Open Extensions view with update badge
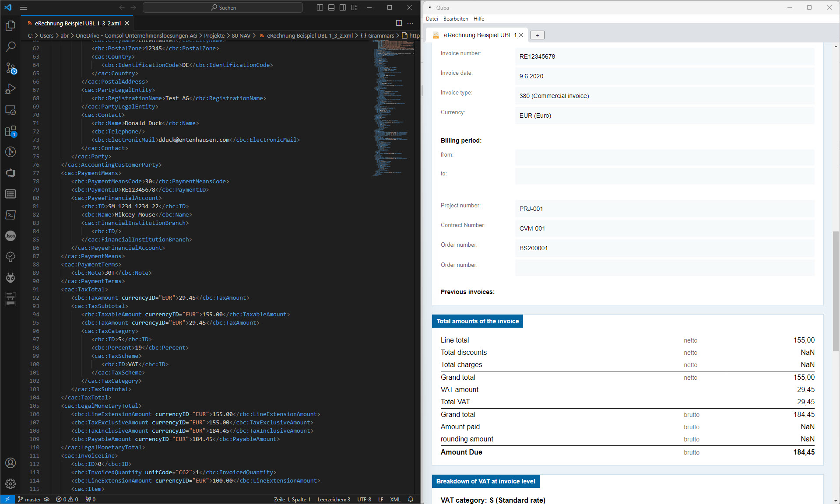The image size is (840, 504). pos(11,131)
